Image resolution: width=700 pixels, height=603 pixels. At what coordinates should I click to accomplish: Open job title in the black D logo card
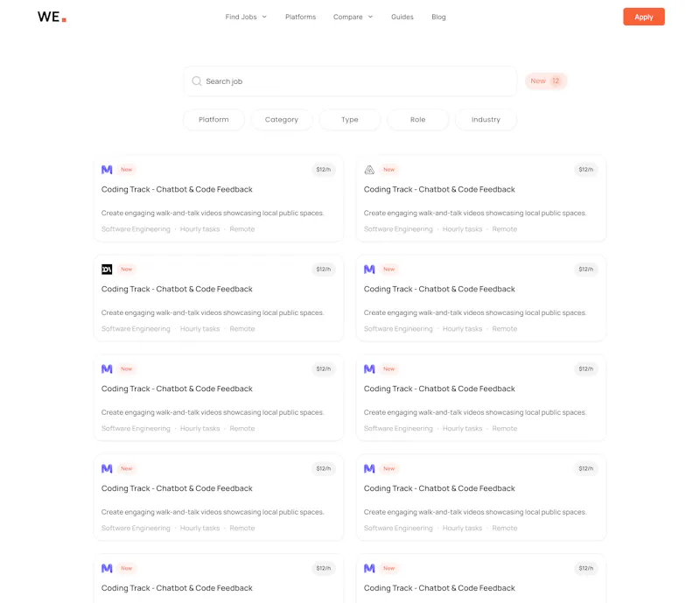177,289
